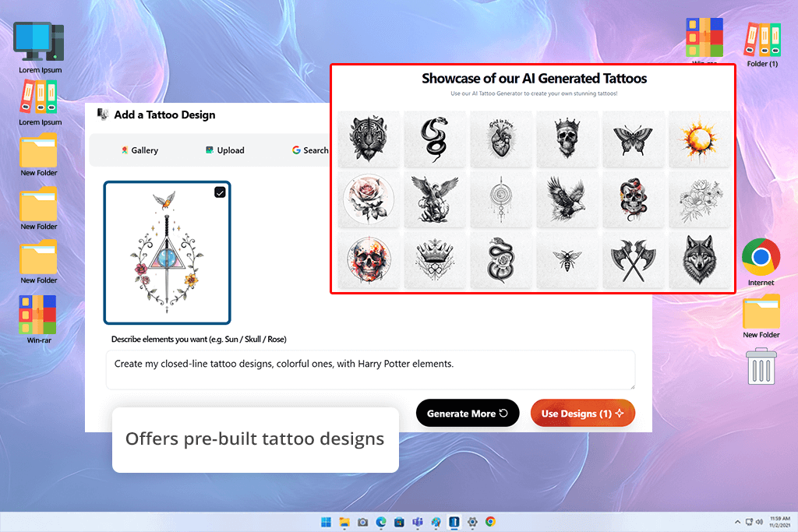Viewport: 798px width, 532px height.
Task: Choose the crowned skull tattoo design
Action: point(567,139)
